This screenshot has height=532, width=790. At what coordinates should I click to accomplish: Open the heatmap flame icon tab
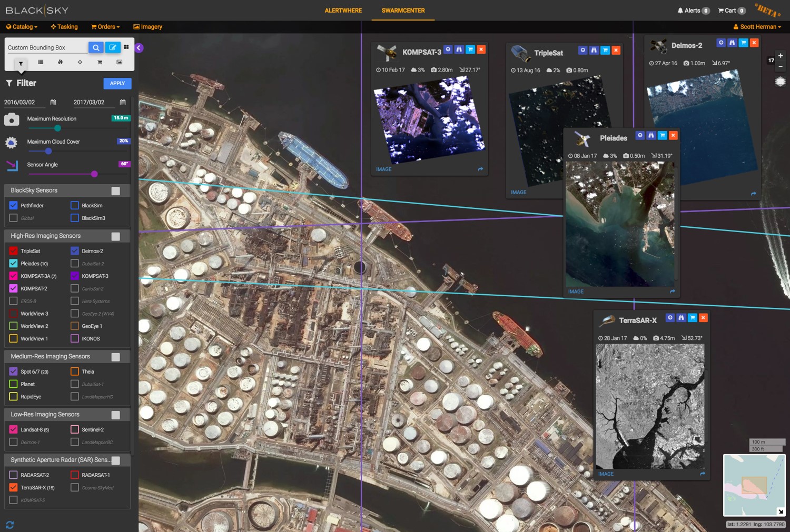[x=60, y=62]
